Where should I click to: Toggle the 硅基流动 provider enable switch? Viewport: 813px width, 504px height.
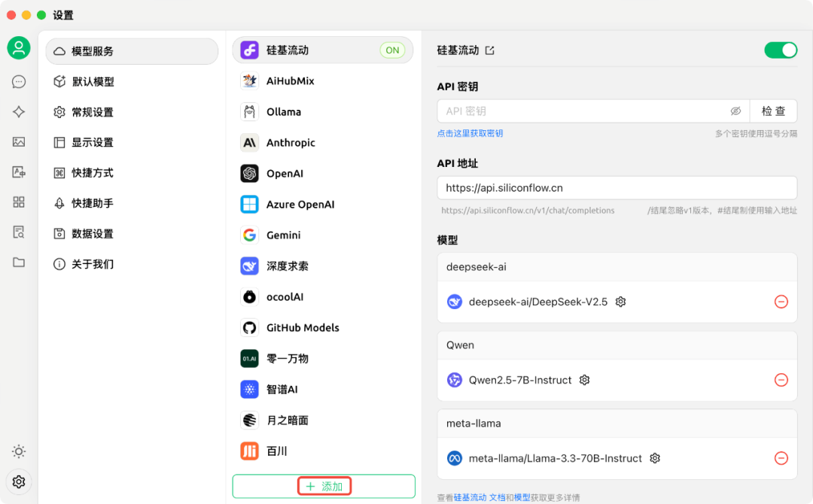tap(780, 50)
